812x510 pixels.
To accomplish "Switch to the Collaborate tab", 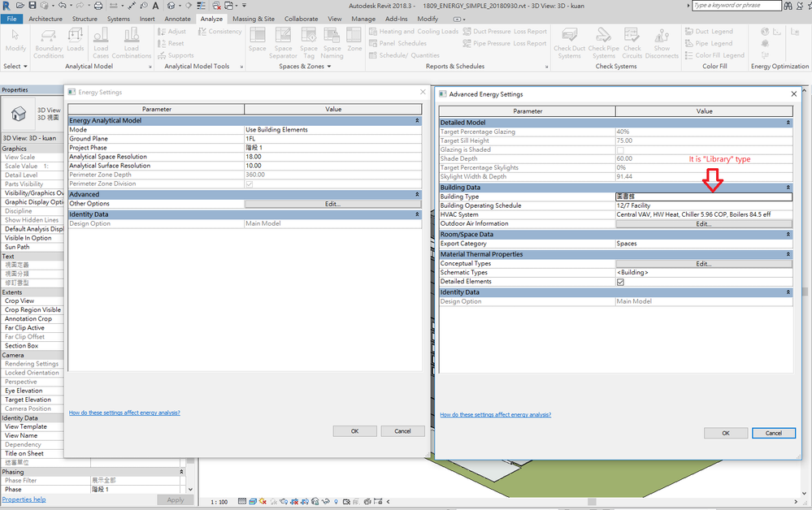I will pos(301,19).
